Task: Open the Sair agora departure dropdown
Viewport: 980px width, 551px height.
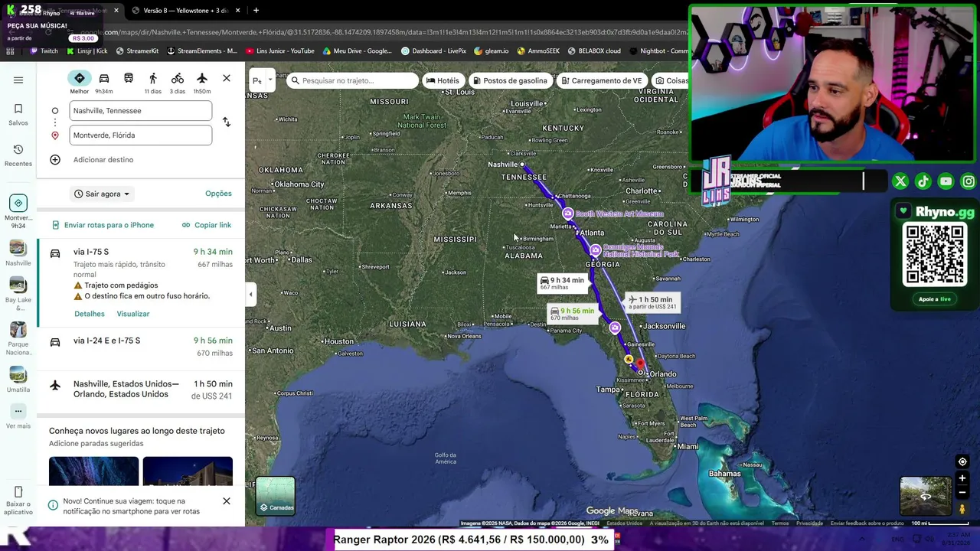Action: click(102, 194)
